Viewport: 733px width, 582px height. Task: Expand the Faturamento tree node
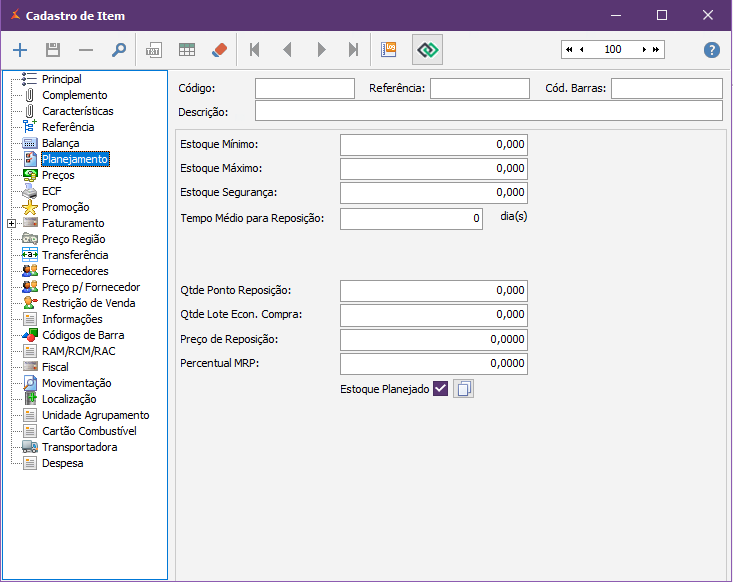tap(11, 223)
